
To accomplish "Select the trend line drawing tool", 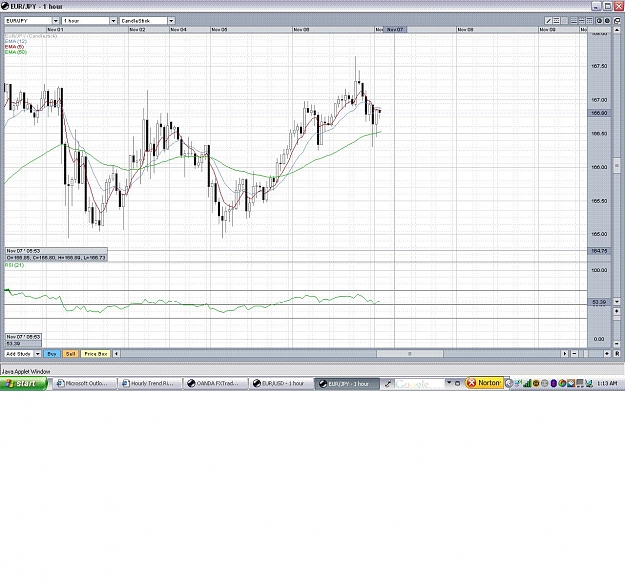I will pos(548,21).
